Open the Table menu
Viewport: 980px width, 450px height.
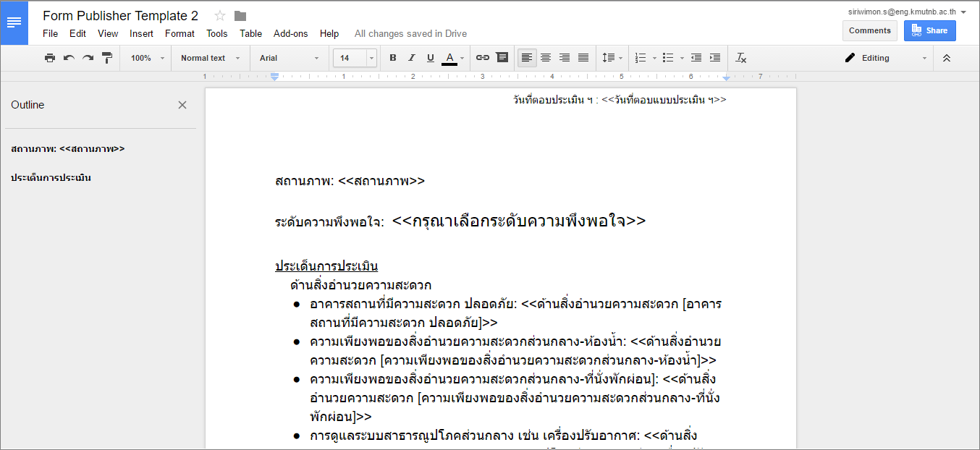pyautogui.click(x=250, y=33)
